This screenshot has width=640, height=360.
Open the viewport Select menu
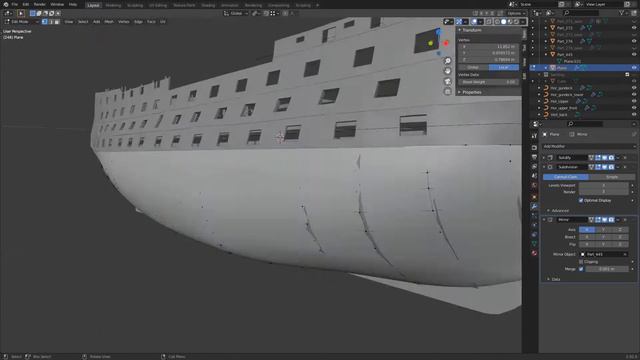pos(83,22)
